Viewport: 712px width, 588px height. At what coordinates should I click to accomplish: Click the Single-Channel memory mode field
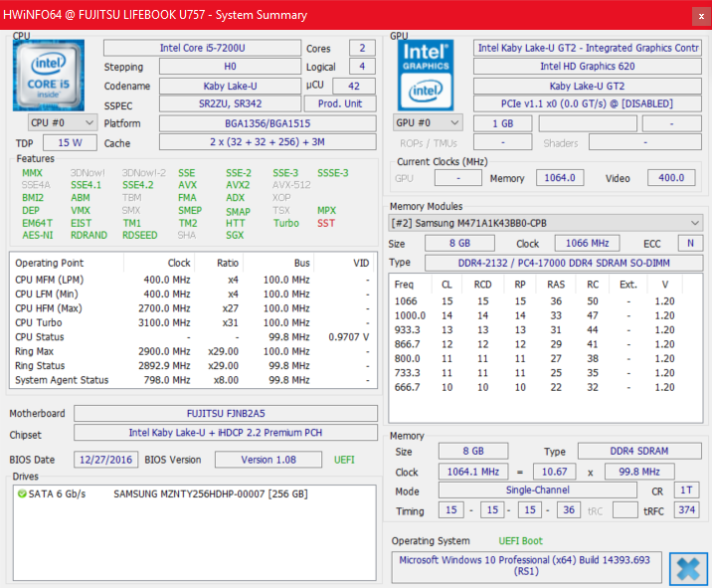[x=538, y=490]
